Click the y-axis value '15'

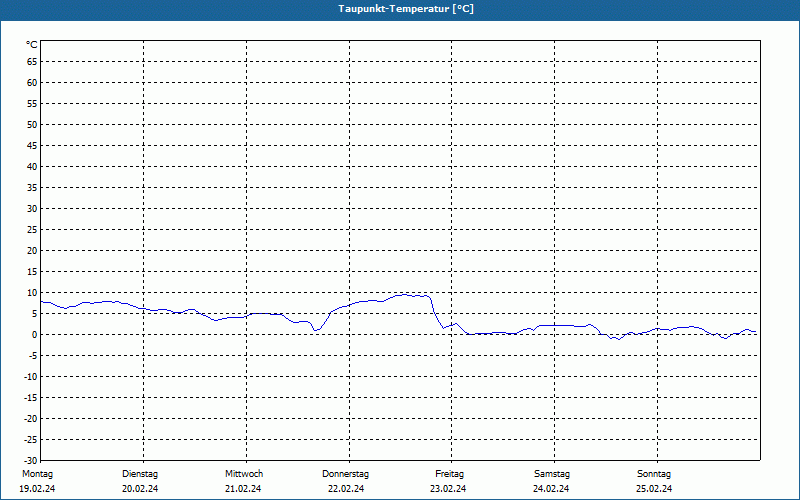(x=32, y=271)
